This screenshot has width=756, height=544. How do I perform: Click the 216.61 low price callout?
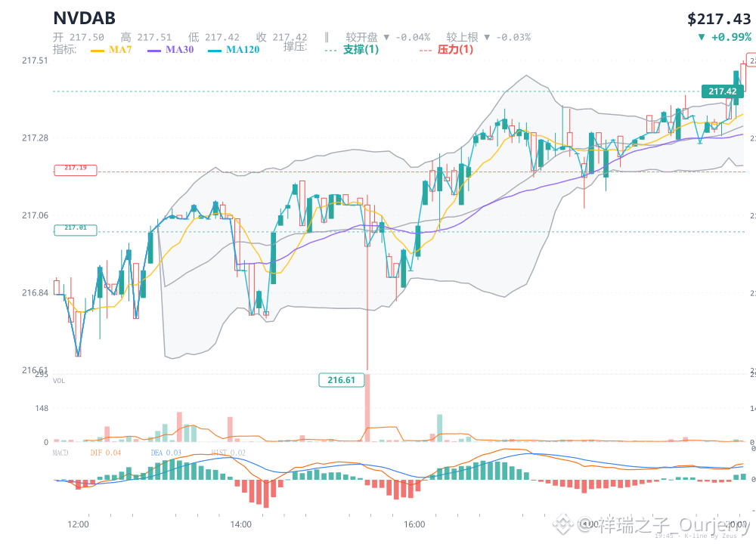point(342,380)
